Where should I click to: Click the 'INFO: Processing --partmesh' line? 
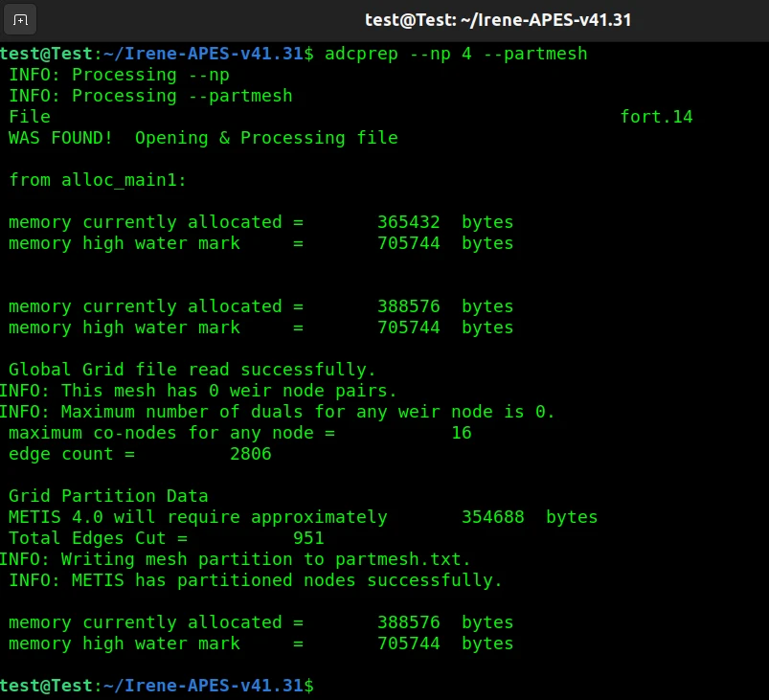click(x=150, y=96)
